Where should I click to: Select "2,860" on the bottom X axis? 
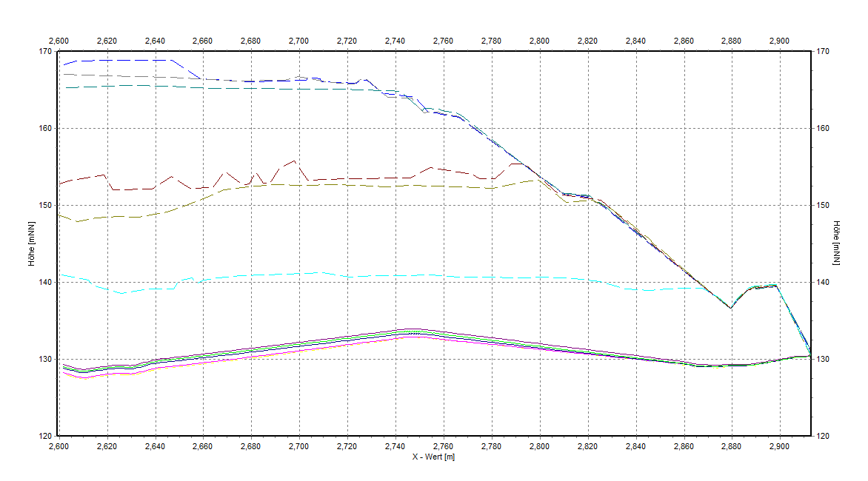[x=684, y=446]
